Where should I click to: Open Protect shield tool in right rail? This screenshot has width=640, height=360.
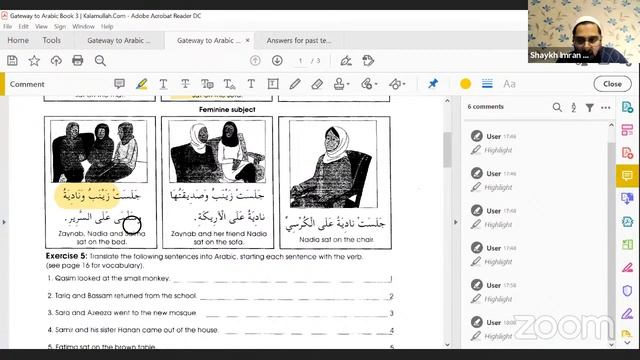627,291
